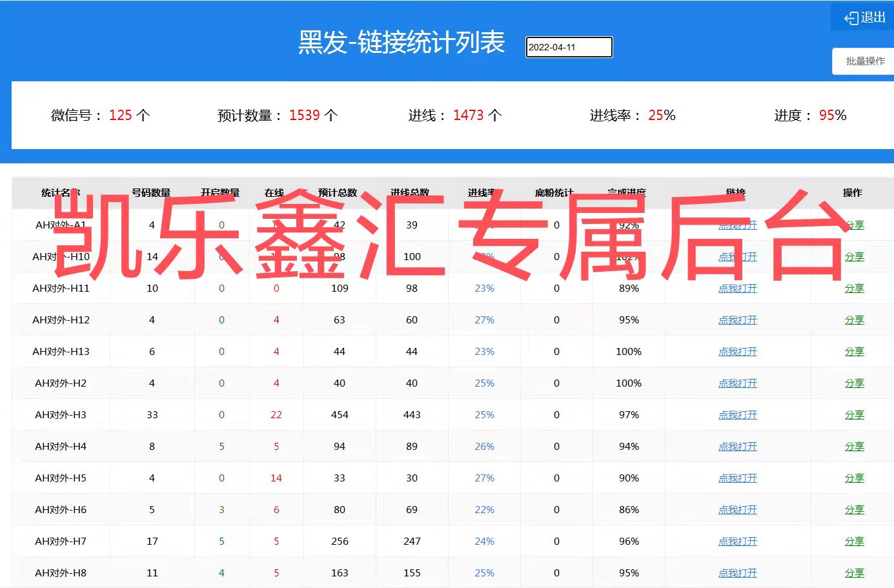
Task: Click the 微信号 count 125
Action: pyautogui.click(x=120, y=116)
